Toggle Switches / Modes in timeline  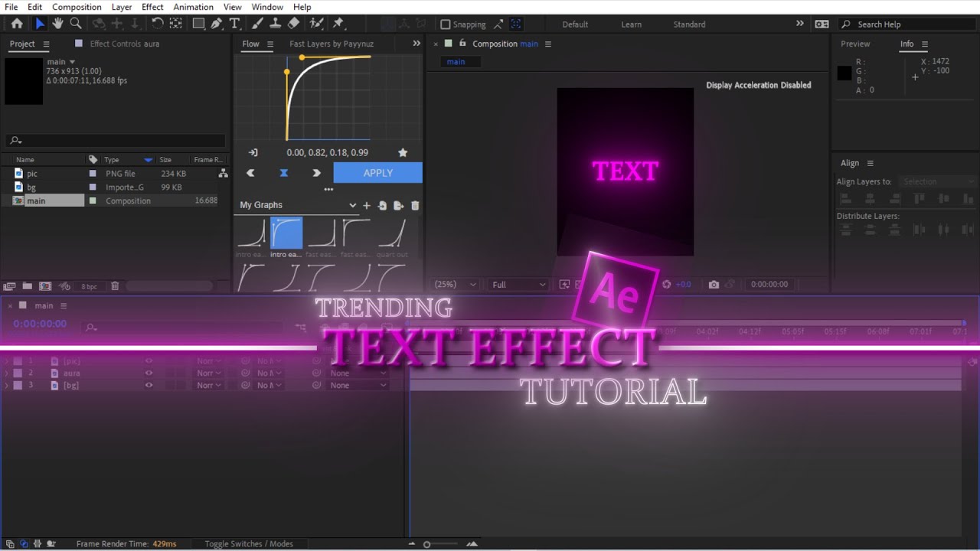pyautogui.click(x=249, y=544)
